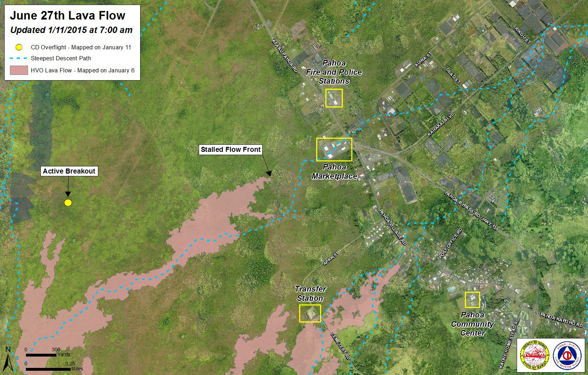Click the PAHOA BYPASS RD / HWY 130 label
The width and height of the screenshot is (588, 375).
(472, 211)
